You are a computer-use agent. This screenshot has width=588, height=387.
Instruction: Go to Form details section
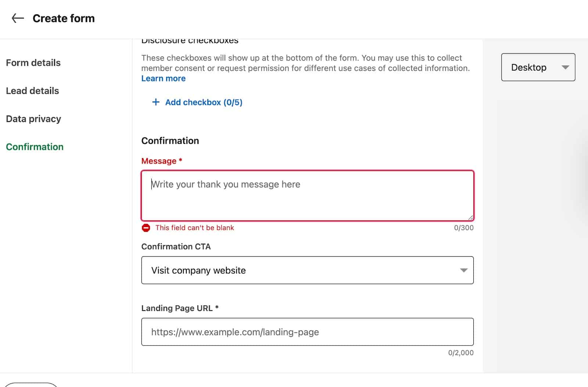[33, 63]
